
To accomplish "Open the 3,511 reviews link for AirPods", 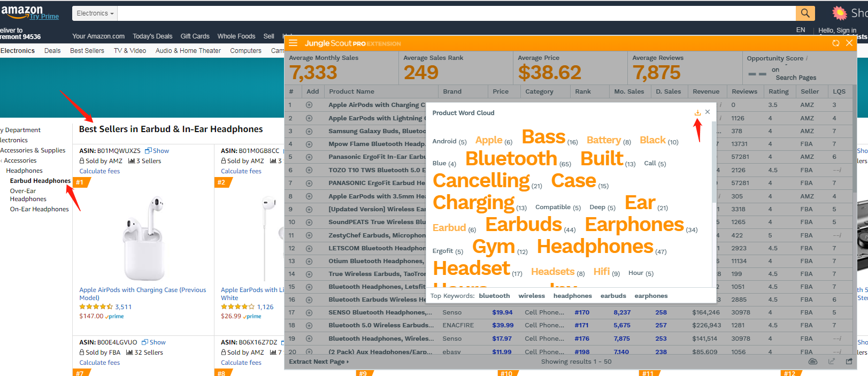I will (x=123, y=307).
